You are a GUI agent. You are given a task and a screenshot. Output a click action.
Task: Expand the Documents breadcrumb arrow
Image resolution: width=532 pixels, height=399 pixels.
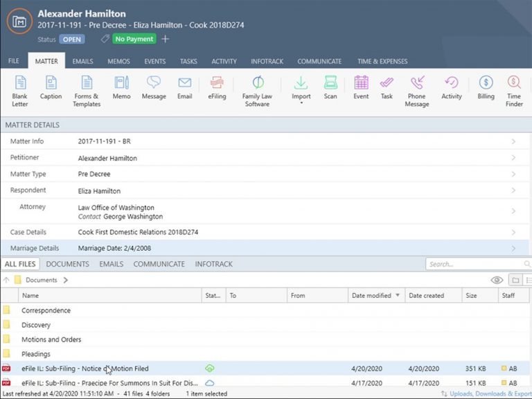[66, 280]
